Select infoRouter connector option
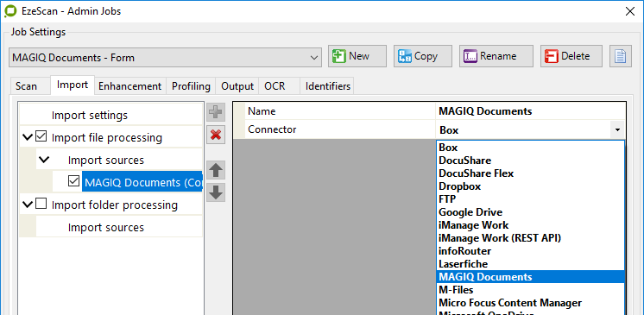The image size is (644, 315). click(x=530, y=251)
